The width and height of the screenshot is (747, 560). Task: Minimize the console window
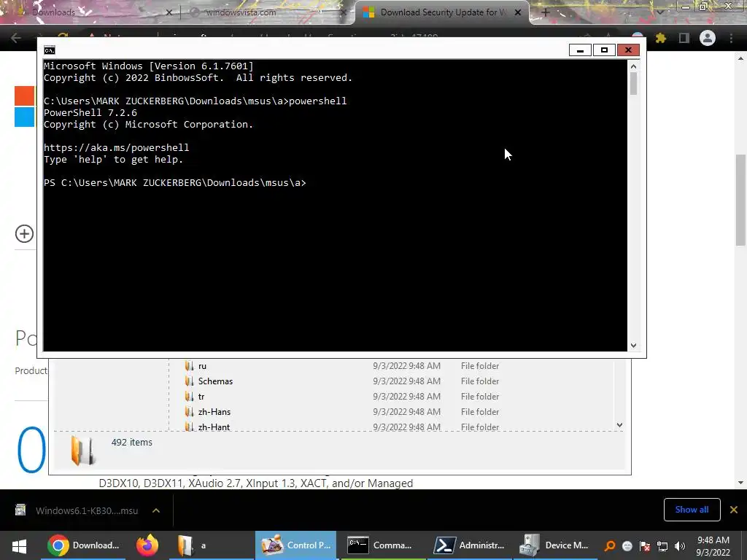[580, 50]
